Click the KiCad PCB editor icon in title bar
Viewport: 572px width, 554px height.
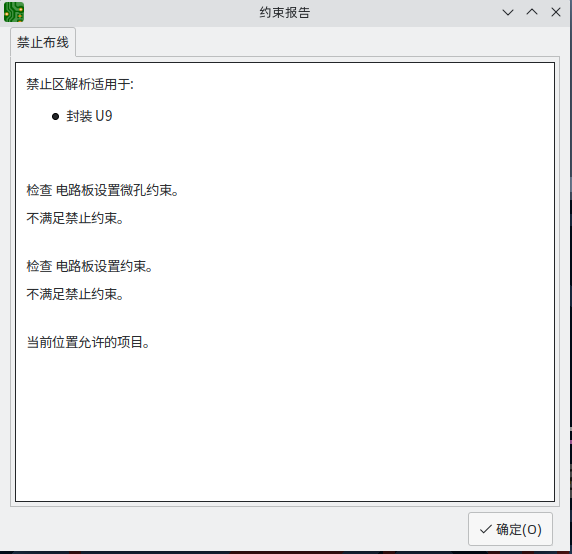click(14, 12)
